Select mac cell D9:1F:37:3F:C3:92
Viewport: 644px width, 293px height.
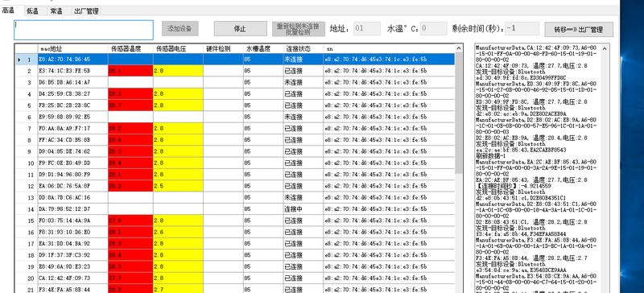click(72, 255)
